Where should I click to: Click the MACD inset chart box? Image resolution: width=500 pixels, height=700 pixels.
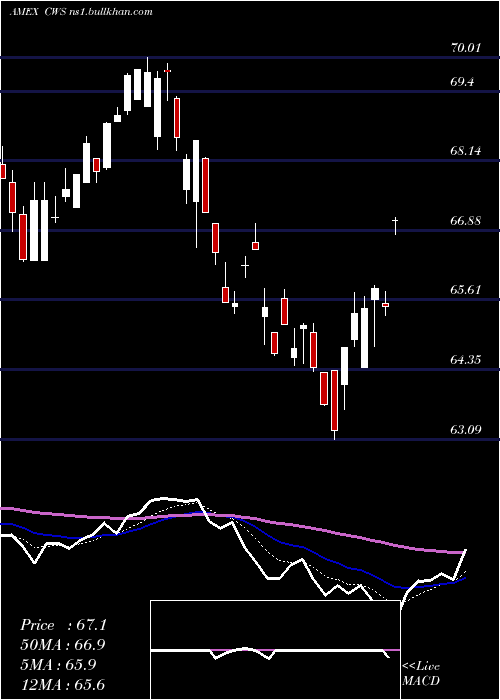[x=275, y=650]
